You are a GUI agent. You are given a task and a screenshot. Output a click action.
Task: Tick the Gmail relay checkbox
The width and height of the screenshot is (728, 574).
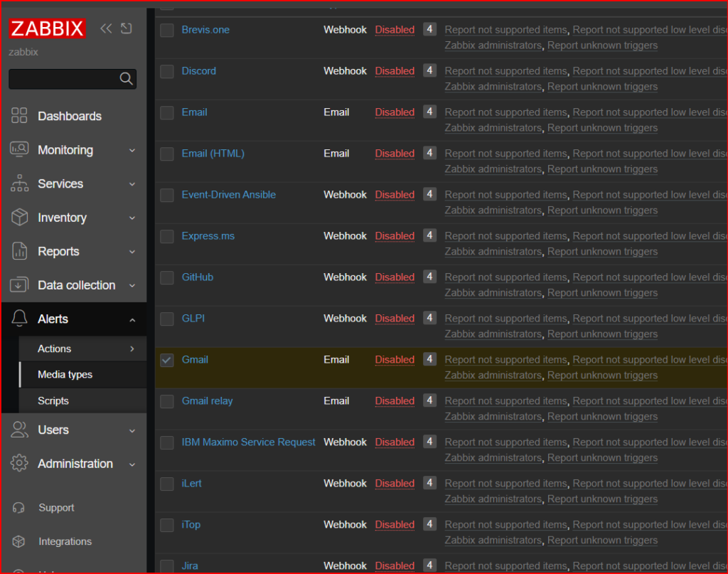point(166,402)
